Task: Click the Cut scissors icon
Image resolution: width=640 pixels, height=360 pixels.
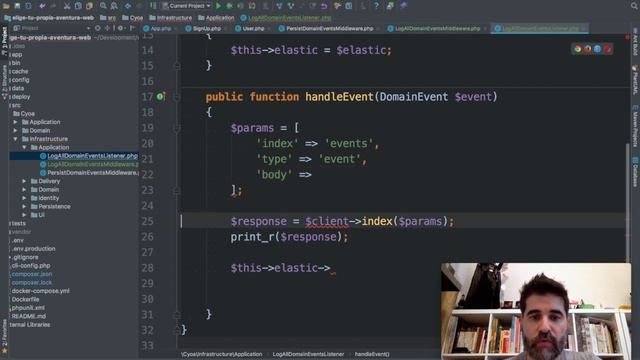Action: (x=67, y=6)
